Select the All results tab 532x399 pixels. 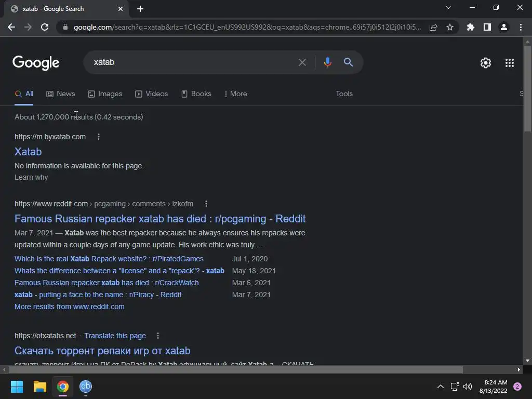tap(24, 94)
